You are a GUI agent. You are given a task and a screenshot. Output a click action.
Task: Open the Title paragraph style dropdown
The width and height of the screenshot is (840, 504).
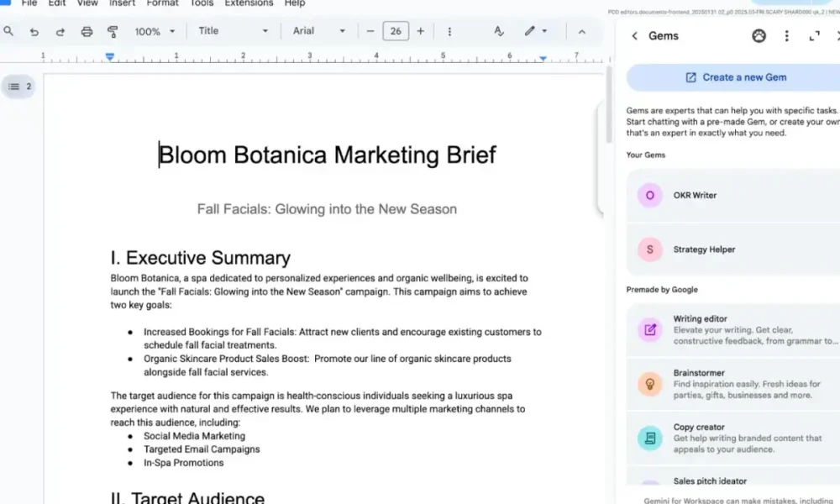(233, 31)
